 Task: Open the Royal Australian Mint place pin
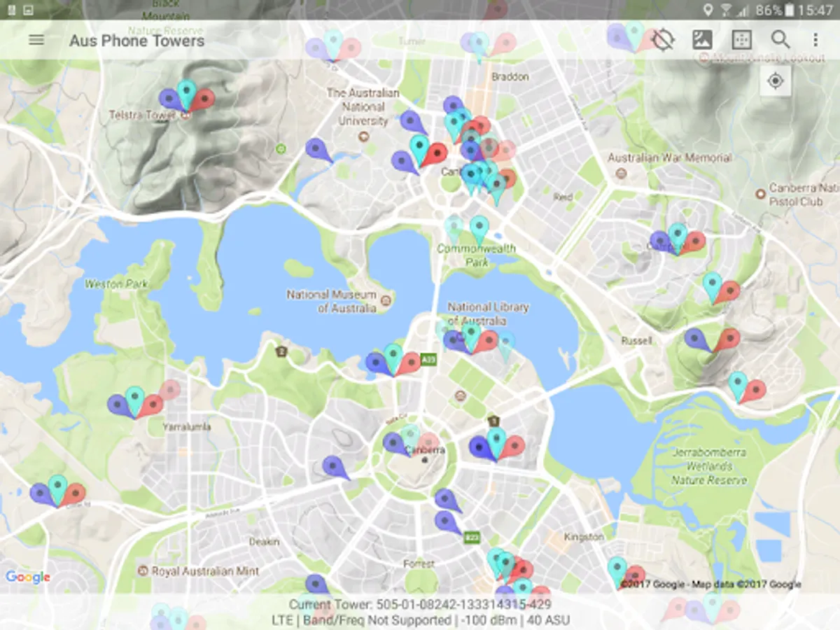tap(143, 571)
